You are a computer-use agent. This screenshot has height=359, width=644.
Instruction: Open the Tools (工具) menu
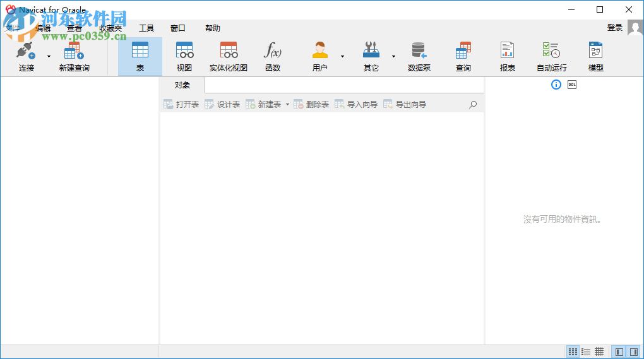click(x=146, y=28)
